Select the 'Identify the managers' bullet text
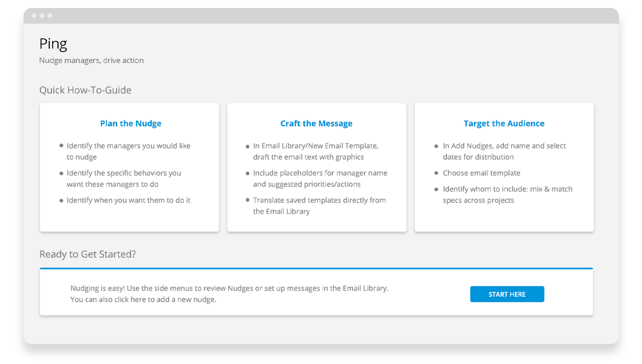The image size is (642, 364). coord(128,151)
